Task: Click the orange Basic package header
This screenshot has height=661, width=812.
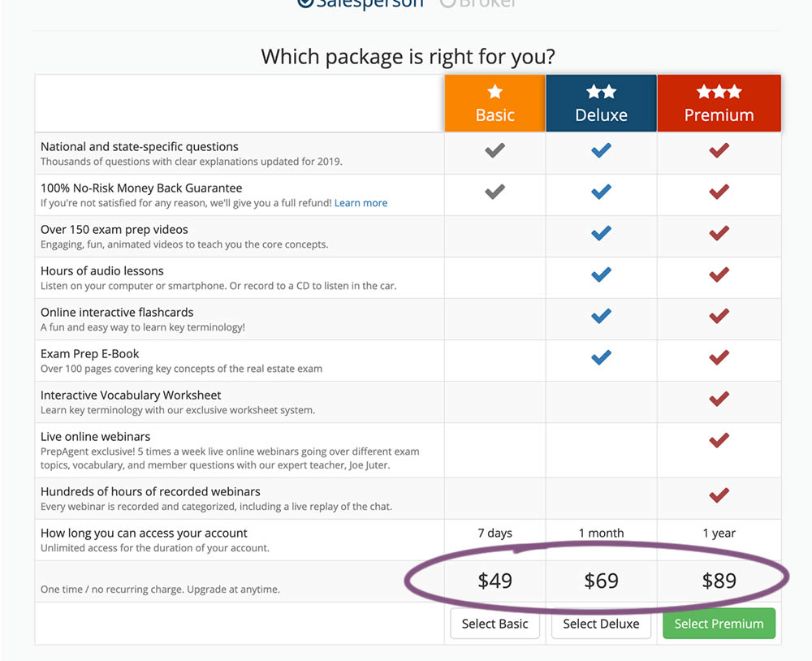Action: tap(495, 104)
